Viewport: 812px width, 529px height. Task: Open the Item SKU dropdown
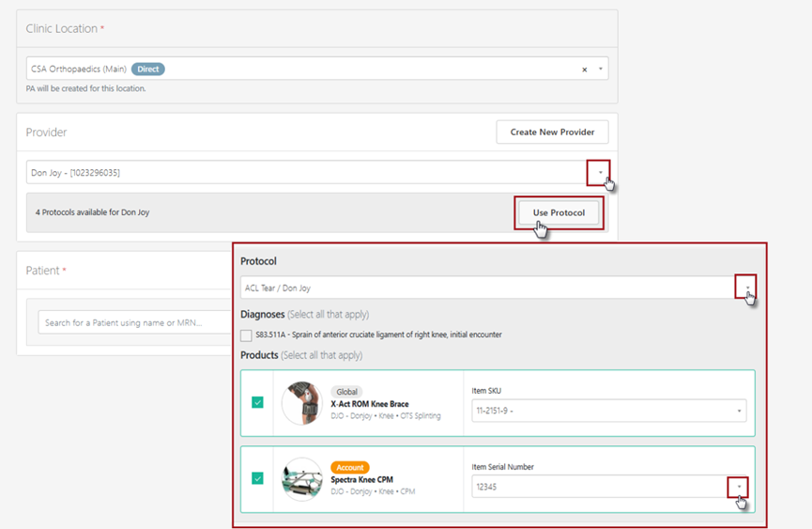739,411
